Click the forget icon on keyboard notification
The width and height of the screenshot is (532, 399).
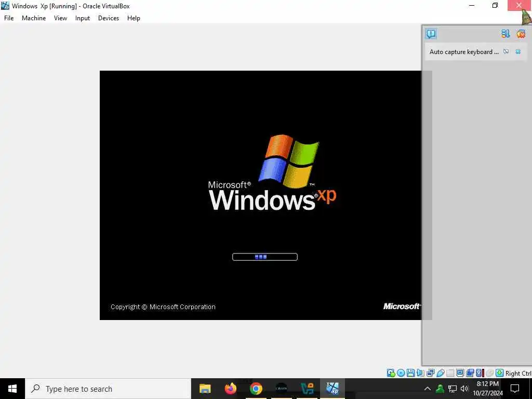point(506,51)
